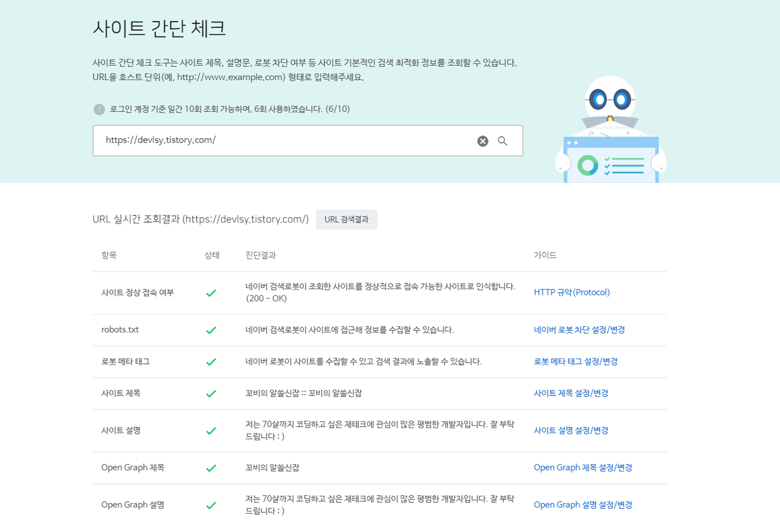
Task: Follow the 로봇 메타 태그 설정/변경 link
Action: click(575, 361)
